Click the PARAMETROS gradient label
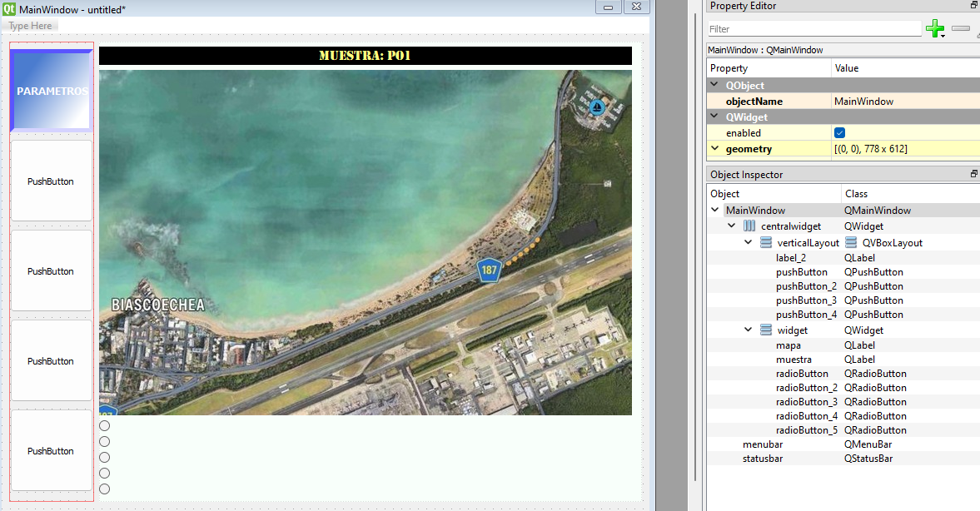 point(52,91)
